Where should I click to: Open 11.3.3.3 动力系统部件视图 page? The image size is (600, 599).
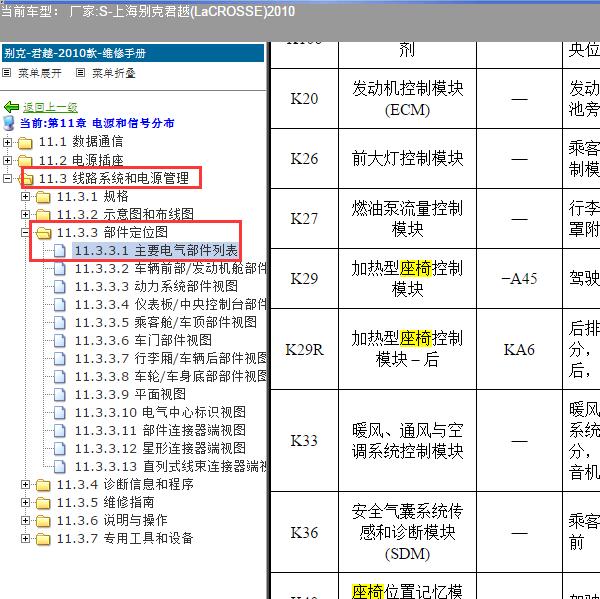[156, 287]
